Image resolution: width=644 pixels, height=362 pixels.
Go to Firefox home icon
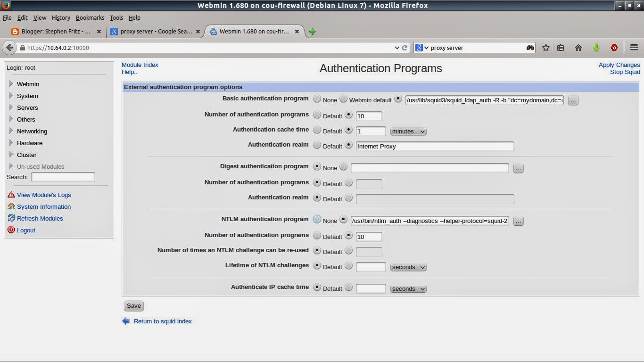pyautogui.click(x=578, y=48)
